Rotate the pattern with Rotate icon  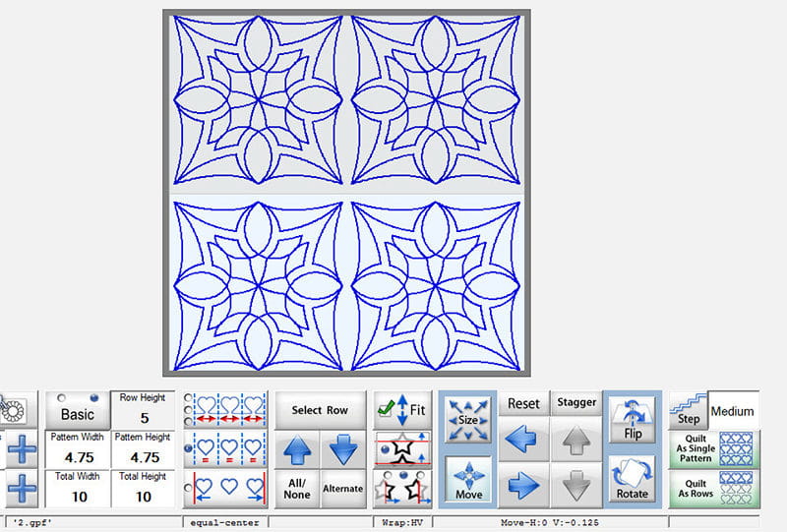click(x=632, y=479)
